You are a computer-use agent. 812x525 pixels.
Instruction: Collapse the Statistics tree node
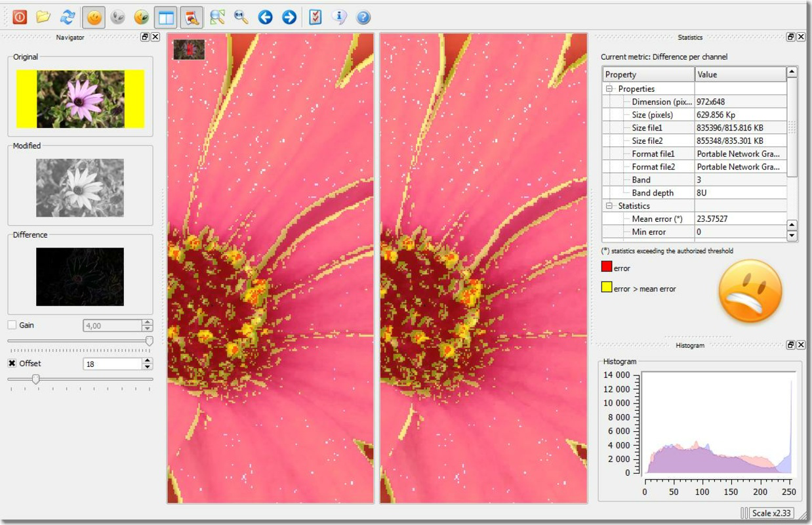point(609,206)
